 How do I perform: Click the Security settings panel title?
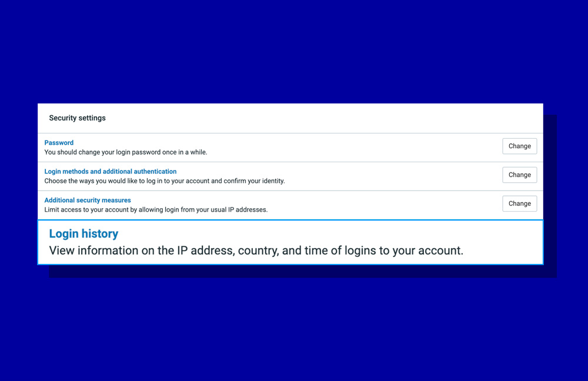(x=77, y=118)
